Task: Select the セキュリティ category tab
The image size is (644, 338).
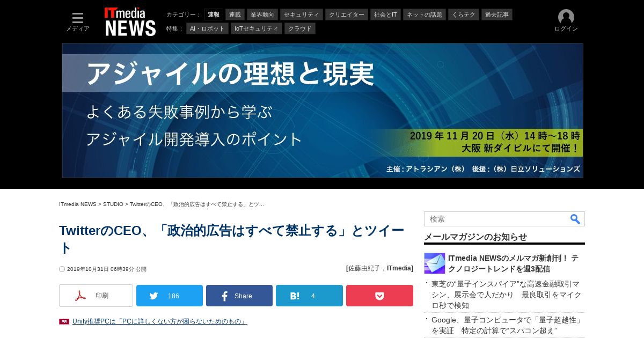Action: (x=302, y=14)
